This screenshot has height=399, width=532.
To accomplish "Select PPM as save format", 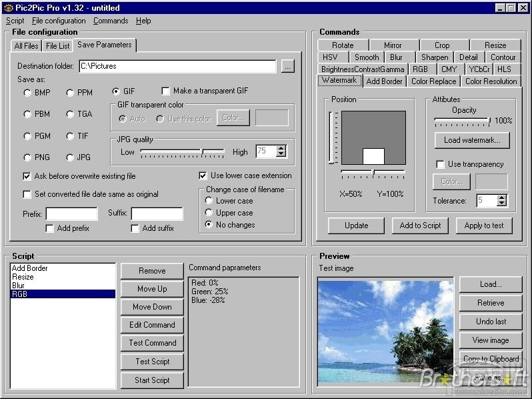I will tap(79, 93).
